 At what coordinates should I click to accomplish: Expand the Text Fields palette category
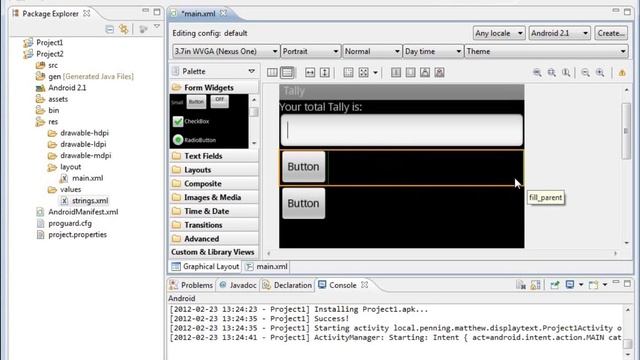[214, 156]
